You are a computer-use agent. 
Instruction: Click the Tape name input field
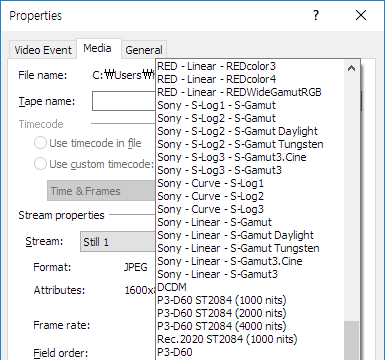[x=124, y=101]
